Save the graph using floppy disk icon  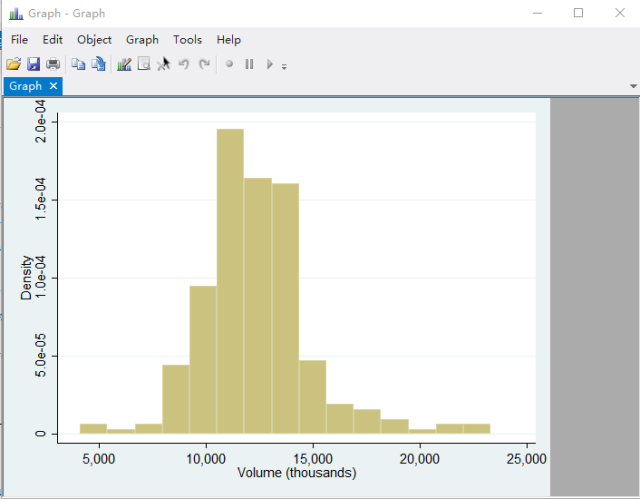[33, 64]
